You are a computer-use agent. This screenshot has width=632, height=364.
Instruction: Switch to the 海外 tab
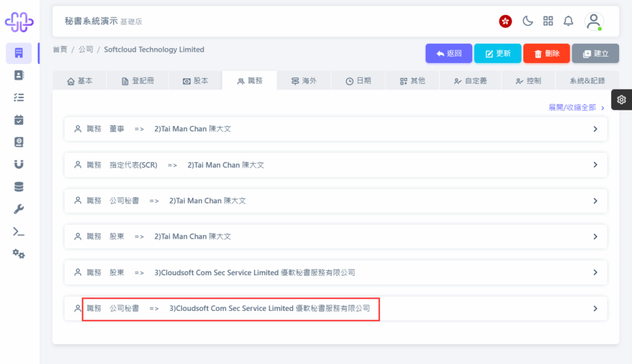click(x=304, y=81)
